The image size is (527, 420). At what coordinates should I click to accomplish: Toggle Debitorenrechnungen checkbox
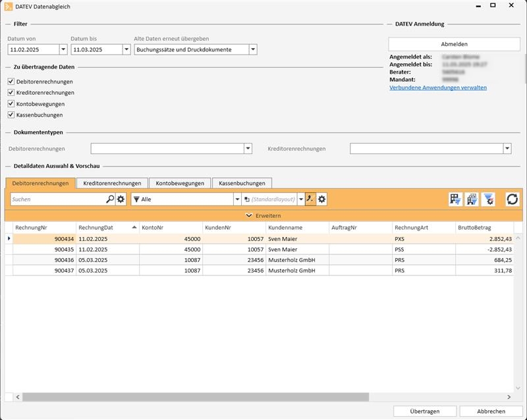click(11, 82)
